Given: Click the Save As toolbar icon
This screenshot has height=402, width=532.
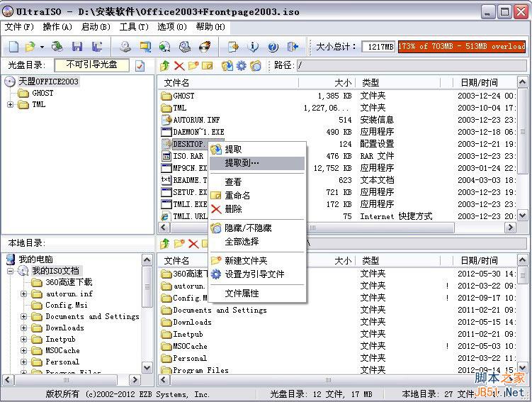Looking at the screenshot, I should (97, 47).
